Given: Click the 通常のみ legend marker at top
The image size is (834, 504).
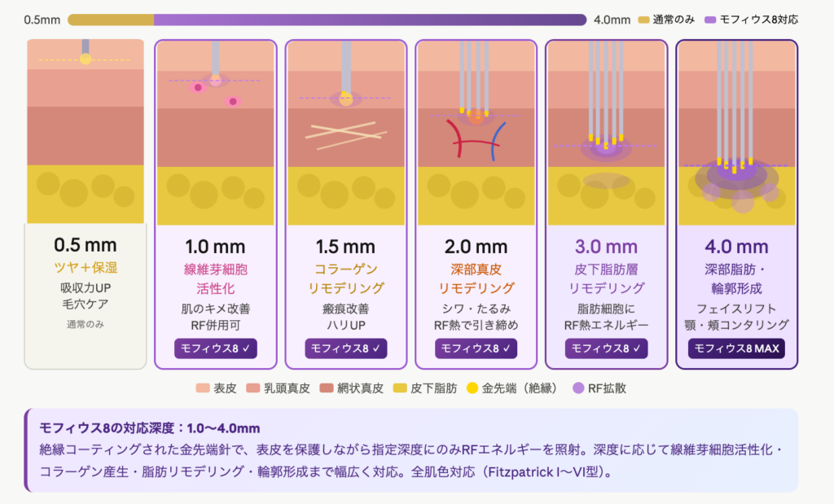Looking at the screenshot, I should pos(643,20).
